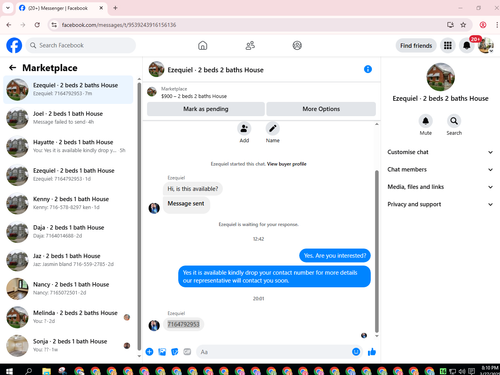Click the Name pencil icon
Image resolution: width=500 pixels, height=375 pixels.
pos(272,128)
